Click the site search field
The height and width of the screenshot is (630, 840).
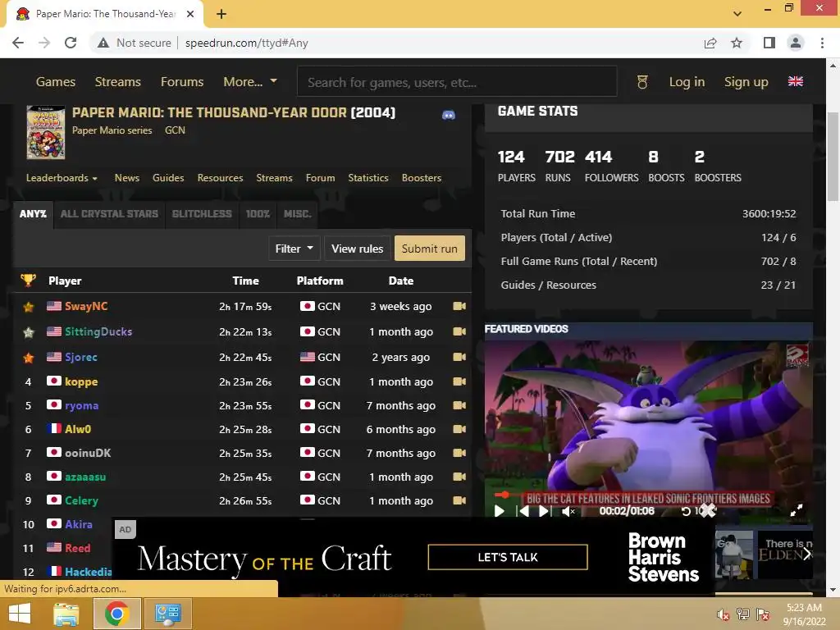[457, 82]
